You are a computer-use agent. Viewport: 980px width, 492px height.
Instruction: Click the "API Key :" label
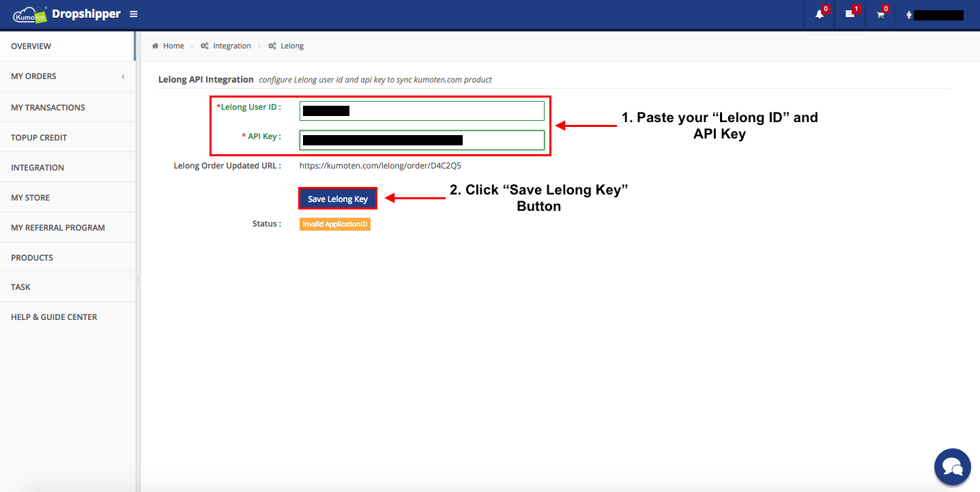coord(261,136)
